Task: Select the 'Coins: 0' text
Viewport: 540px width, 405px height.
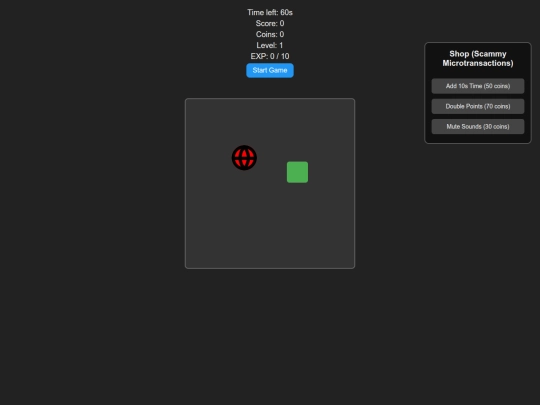Action: 270,34
